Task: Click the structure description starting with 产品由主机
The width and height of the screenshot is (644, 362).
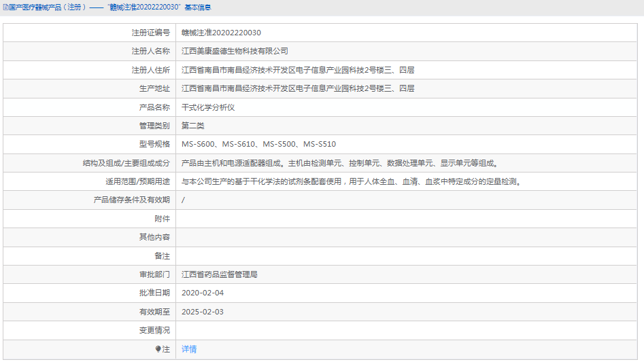Action: (x=341, y=163)
